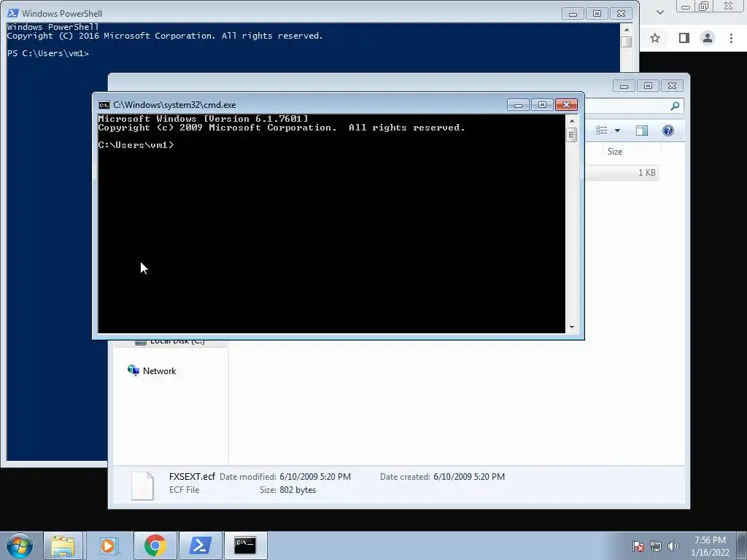
Task: Click the Size value 802 bytes
Action: coord(298,490)
